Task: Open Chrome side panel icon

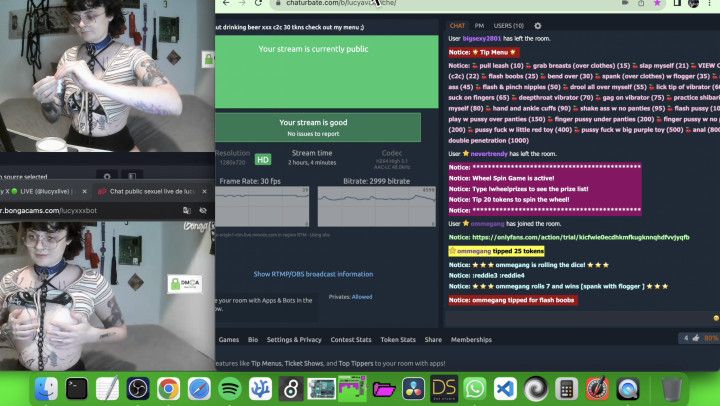Action: click(x=677, y=3)
